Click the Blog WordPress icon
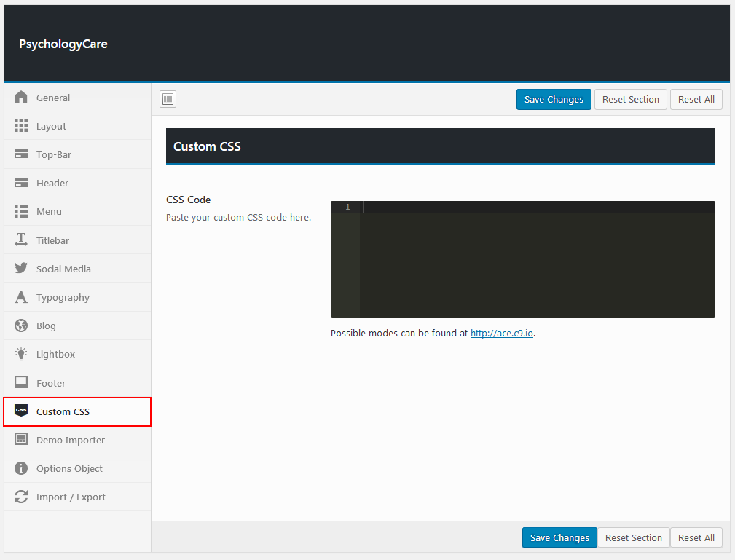This screenshot has width=735, height=560. point(21,326)
